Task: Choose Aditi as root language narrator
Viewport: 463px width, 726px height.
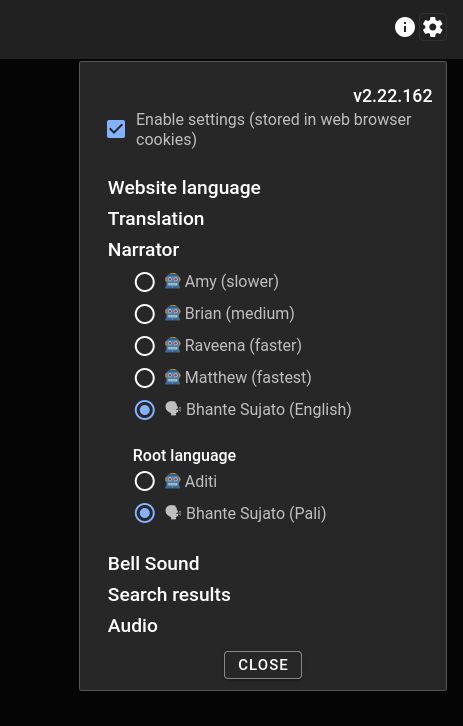Action: (144, 481)
